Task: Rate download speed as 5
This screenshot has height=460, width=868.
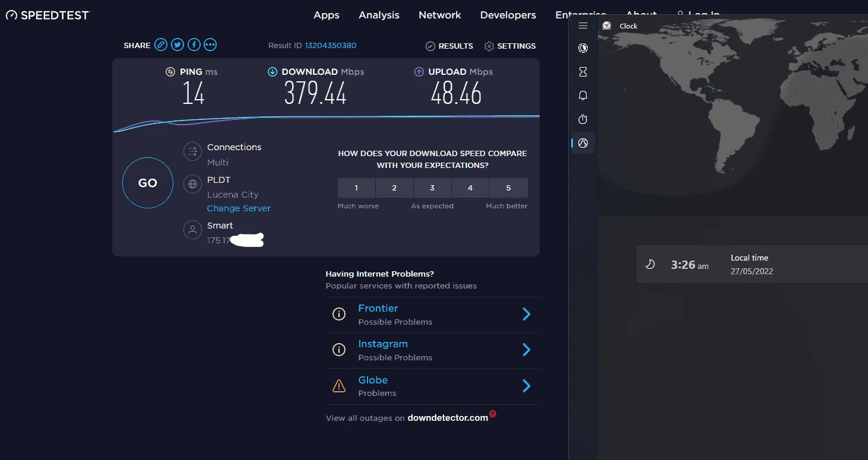Action: pyautogui.click(x=508, y=188)
